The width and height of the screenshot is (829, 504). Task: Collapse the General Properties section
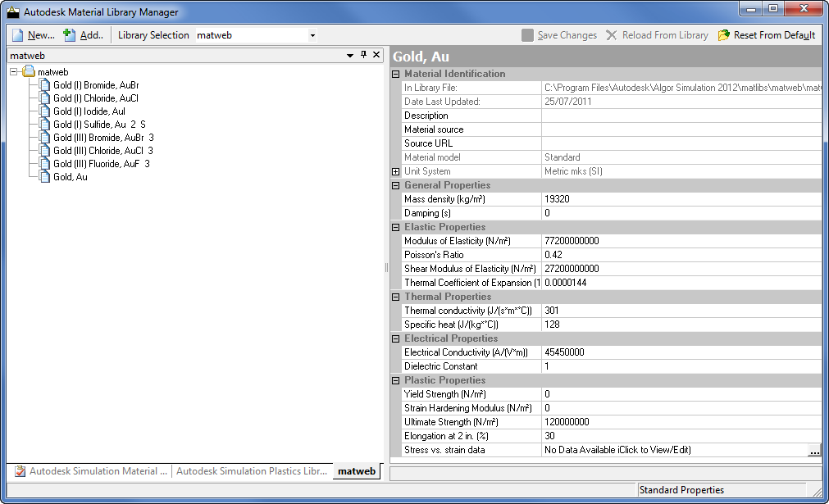(x=395, y=185)
